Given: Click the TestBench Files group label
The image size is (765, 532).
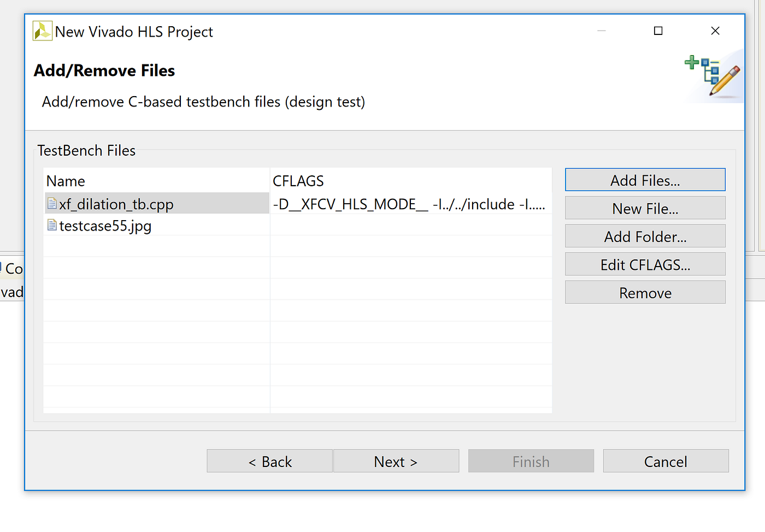Looking at the screenshot, I should tap(86, 151).
